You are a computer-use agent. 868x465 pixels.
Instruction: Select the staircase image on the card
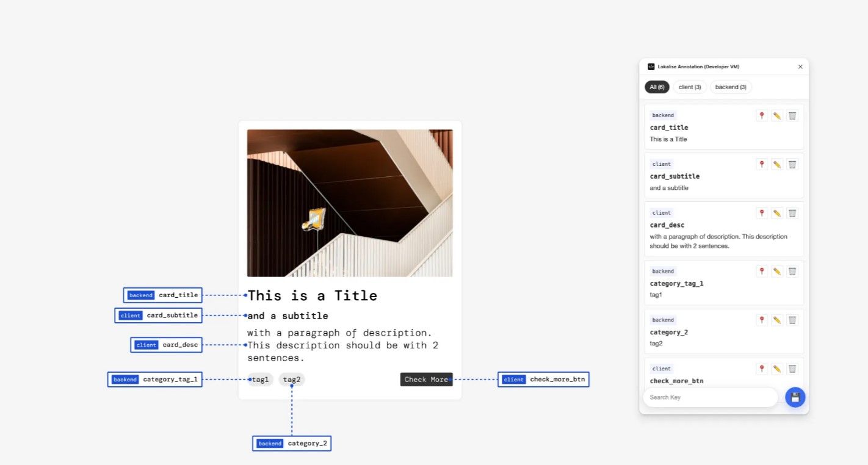[x=350, y=203]
